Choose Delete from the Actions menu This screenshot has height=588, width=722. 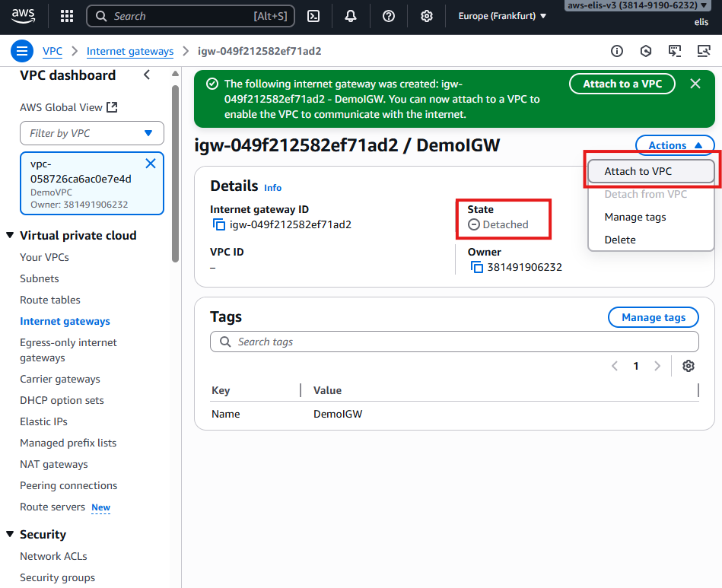(620, 240)
